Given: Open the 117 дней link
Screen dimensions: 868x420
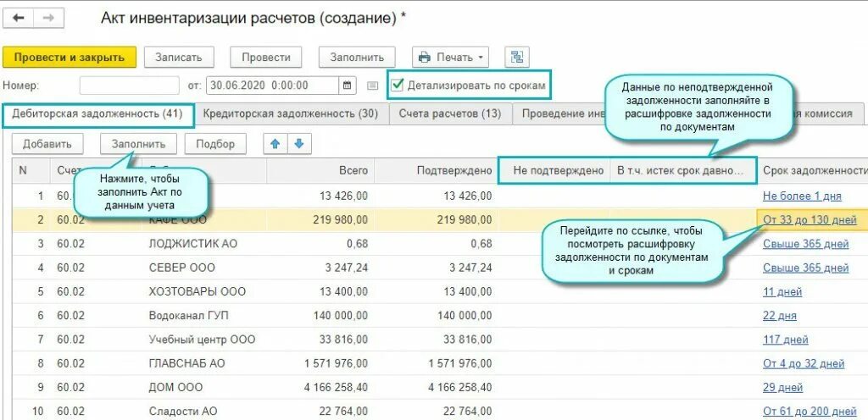Looking at the screenshot, I should click(786, 340).
